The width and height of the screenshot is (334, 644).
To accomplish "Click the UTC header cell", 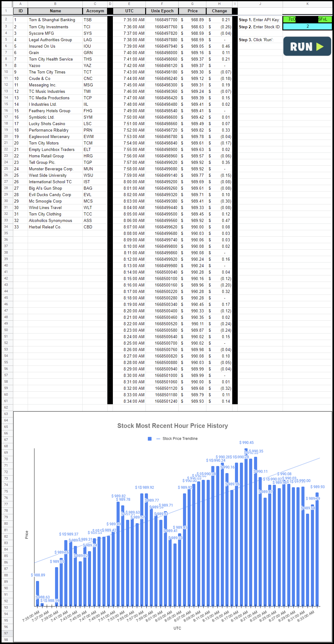I will click(x=129, y=11).
